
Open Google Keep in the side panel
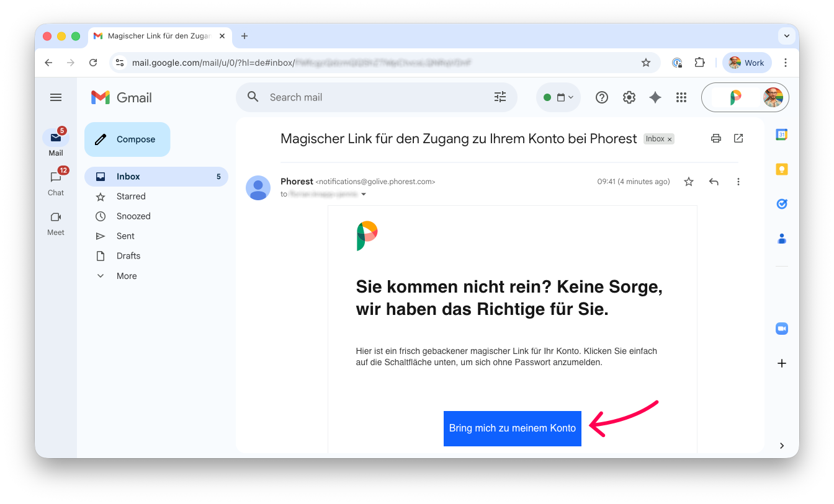(781, 169)
